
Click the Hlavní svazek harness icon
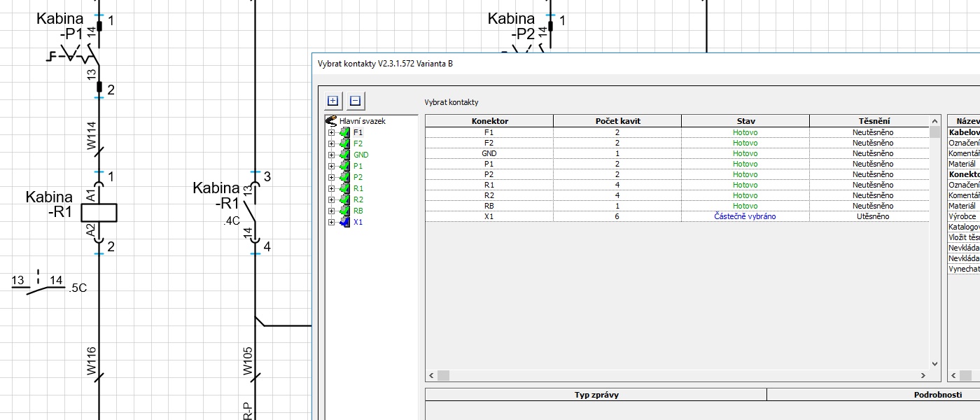[332, 121]
